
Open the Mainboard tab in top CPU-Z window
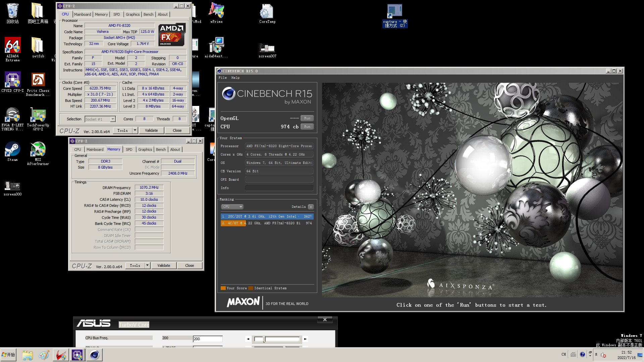coord(83,14)
